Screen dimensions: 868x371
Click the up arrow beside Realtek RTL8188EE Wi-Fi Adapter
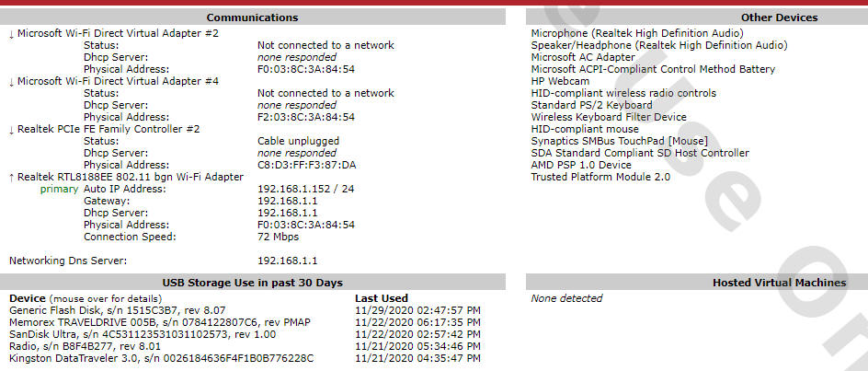click(12, 178)
